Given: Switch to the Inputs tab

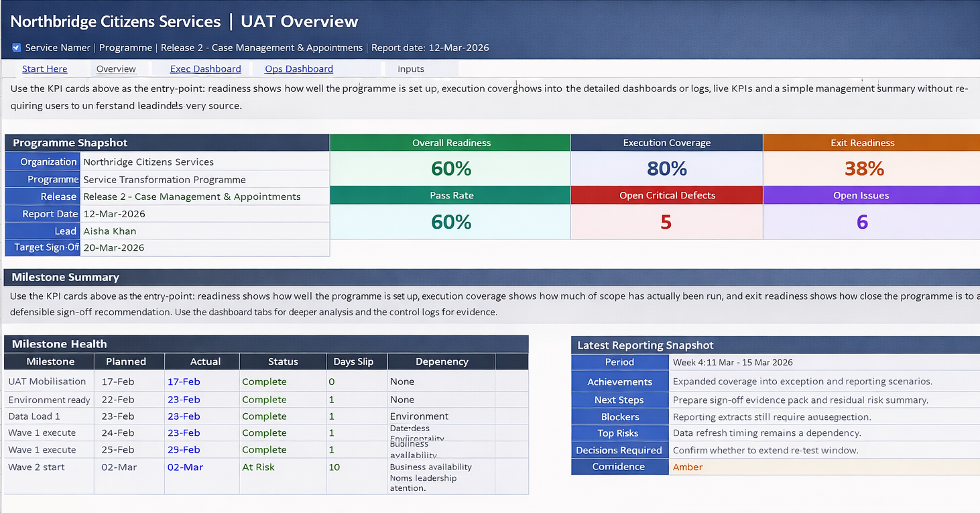Looking at the screenshot, I should pos(411,69).
